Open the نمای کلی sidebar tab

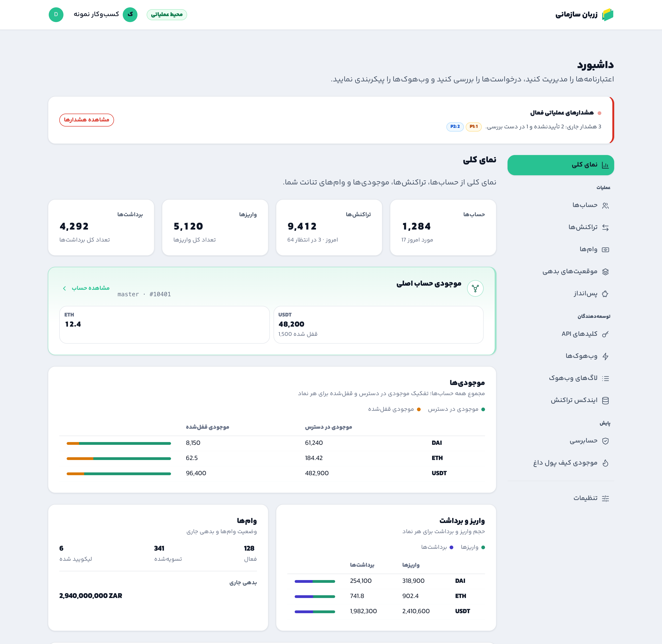pyautogui.click(x=561, y=165)
